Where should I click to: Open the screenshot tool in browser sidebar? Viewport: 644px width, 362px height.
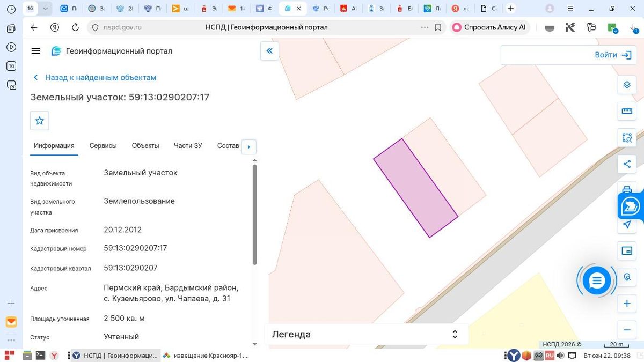point(11,85)
